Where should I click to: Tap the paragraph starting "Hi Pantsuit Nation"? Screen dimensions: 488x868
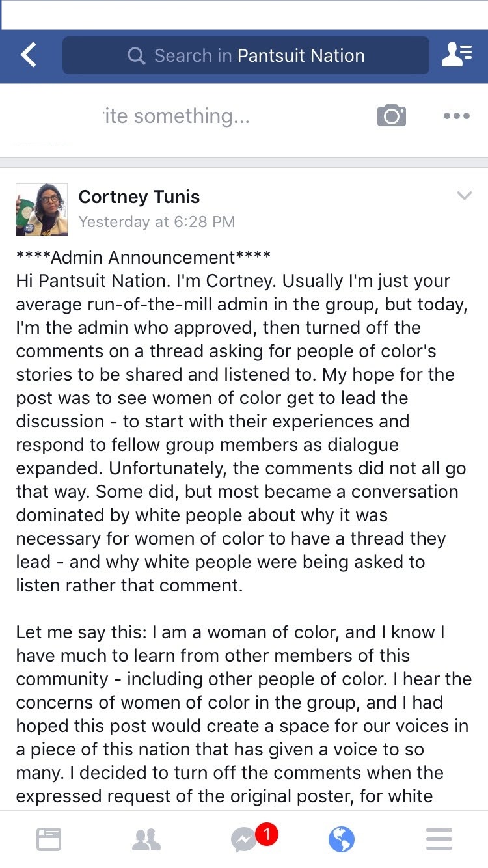237,433
